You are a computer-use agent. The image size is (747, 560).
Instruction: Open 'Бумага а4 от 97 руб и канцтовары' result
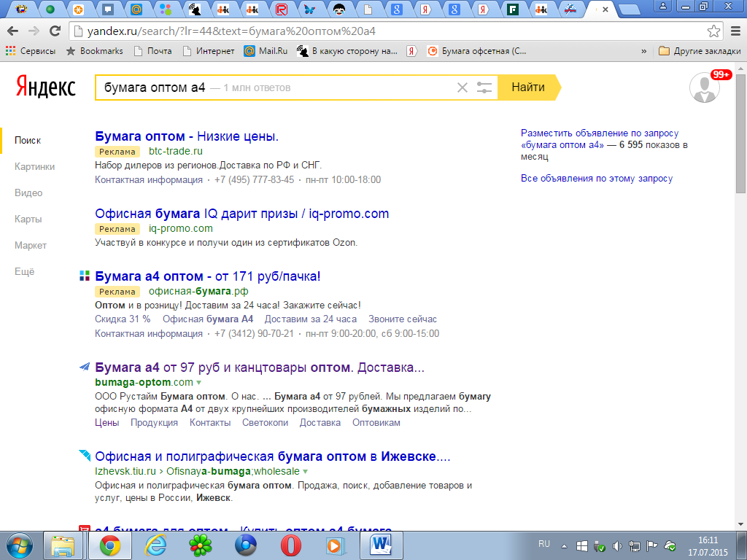point(260,367)
